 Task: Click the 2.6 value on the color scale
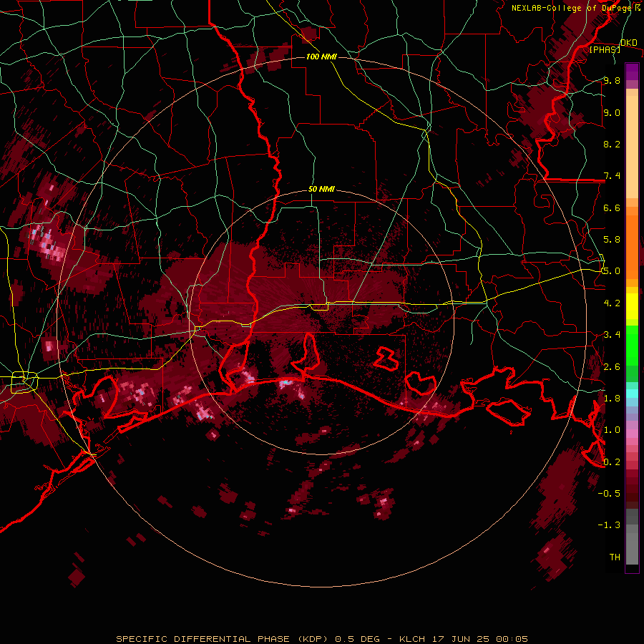coord(612,367)
